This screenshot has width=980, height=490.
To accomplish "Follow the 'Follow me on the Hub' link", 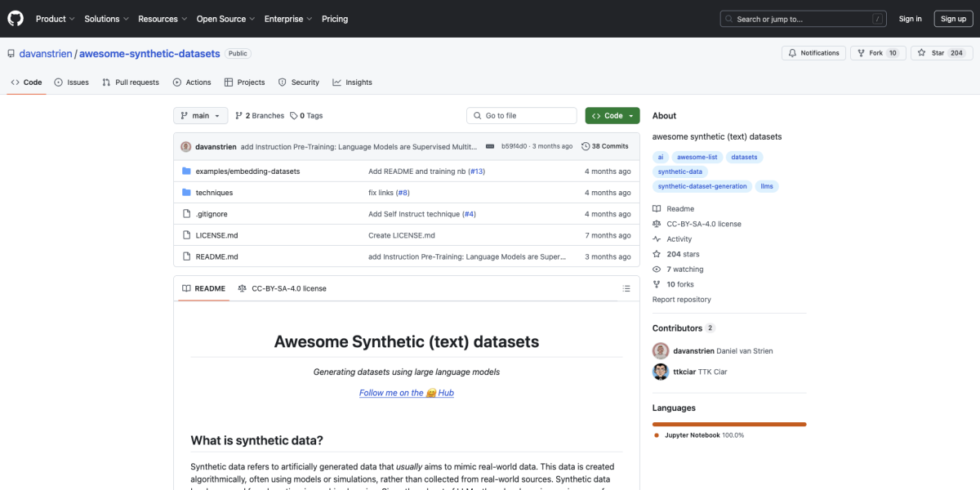I will pos(406,393).
